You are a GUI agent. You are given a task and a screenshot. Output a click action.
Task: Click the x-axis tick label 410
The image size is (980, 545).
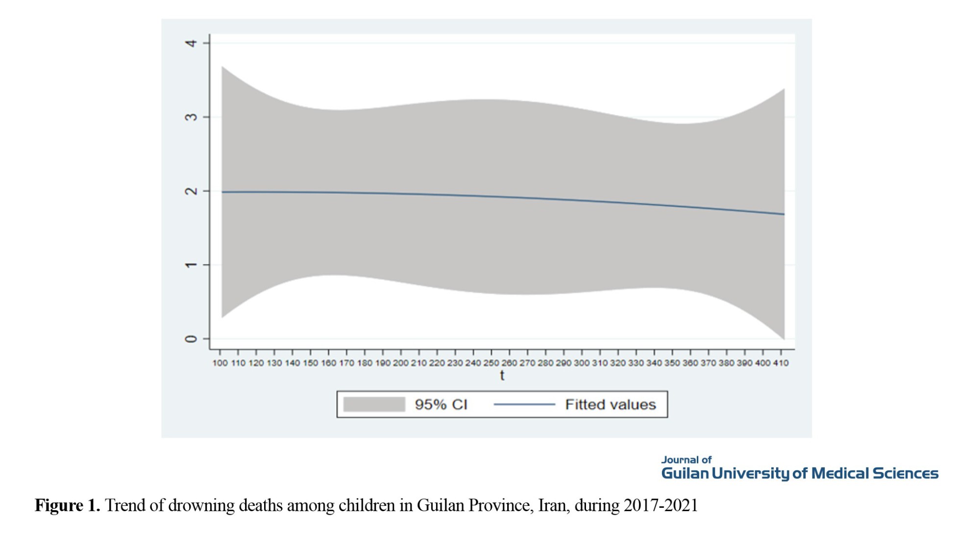pyautogui.click(x=781, y=363)
